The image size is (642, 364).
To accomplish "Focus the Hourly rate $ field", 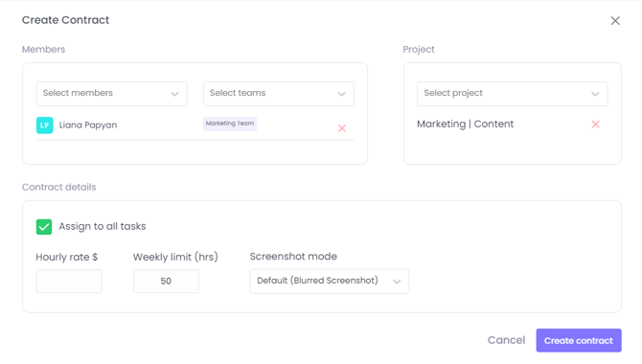I will coord(69,281).
